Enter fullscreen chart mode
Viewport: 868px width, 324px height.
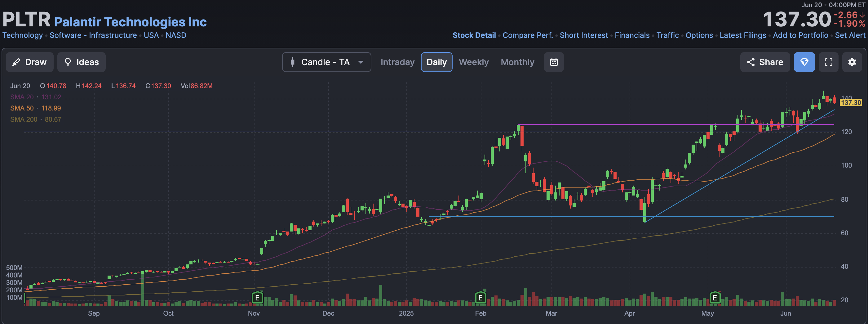click(829, 62)
